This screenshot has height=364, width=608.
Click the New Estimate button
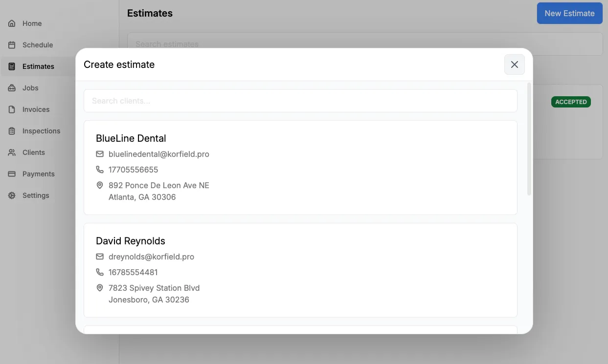(x=569, y=13)
